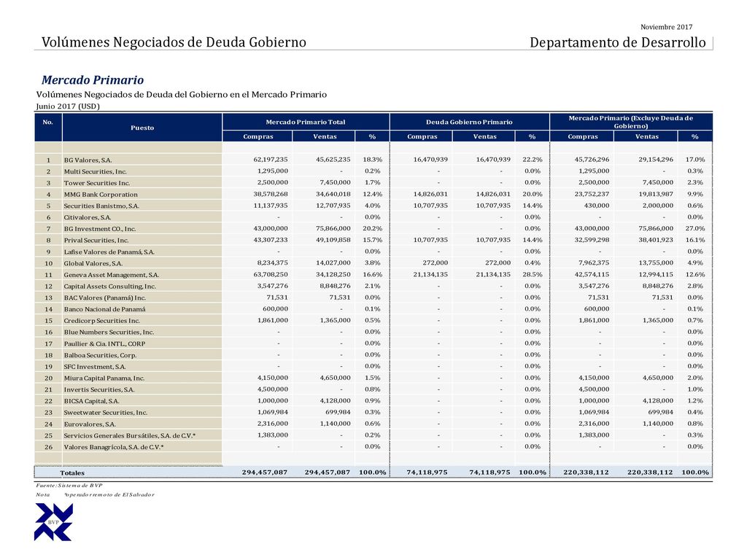Select 'Citivalores, S.A.' row name
This screenshot has height=560, width=747.
click(x=88, y=217)
